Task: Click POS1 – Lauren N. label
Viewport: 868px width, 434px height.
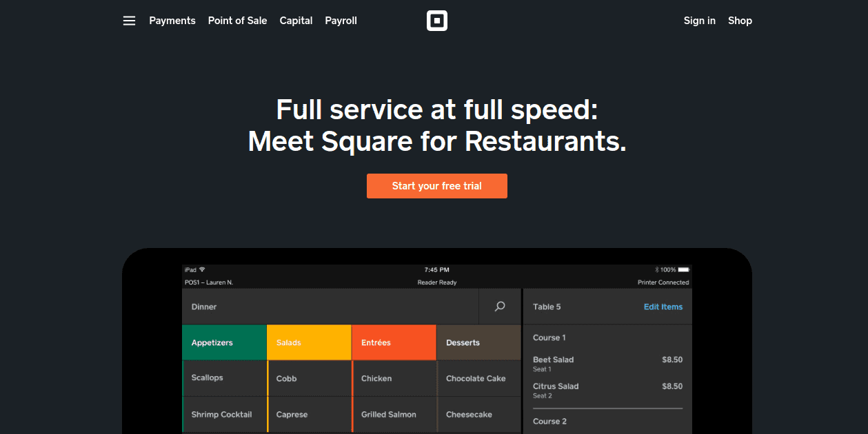Action: [x=209, y=282]
